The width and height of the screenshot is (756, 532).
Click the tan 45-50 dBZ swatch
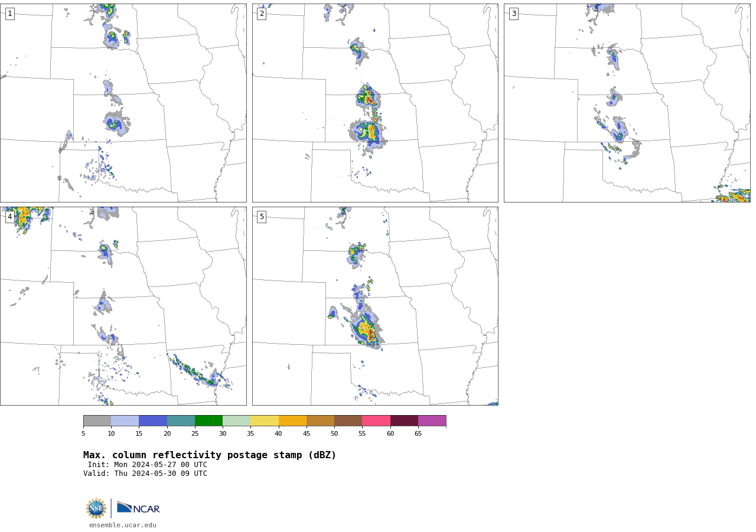[x=320, y=420]
